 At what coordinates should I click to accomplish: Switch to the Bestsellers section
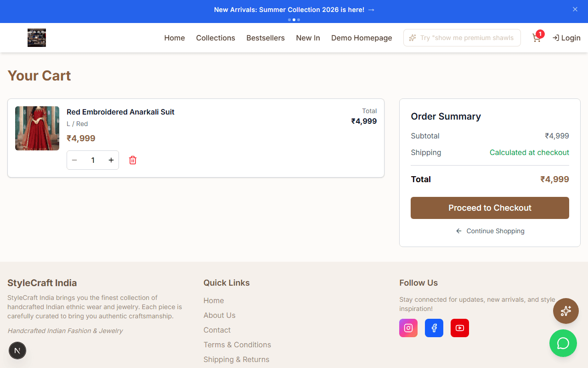click(x=266, y=38)
